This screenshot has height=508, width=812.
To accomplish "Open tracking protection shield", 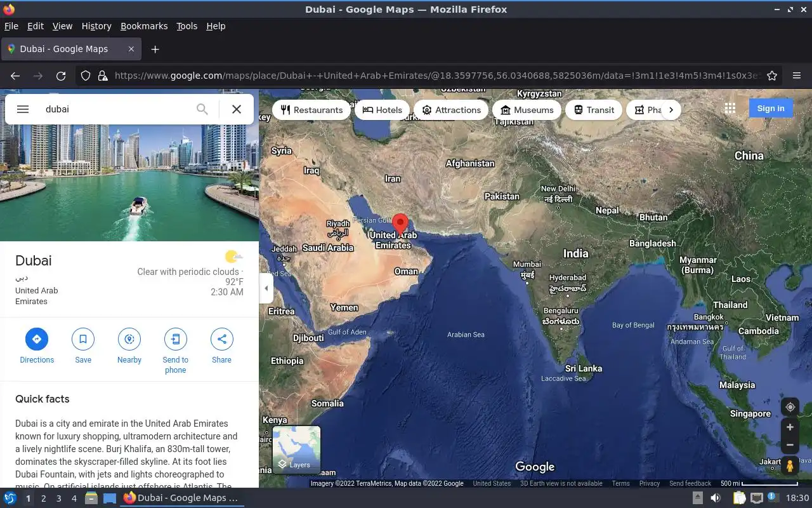I will click(x=86, y=76).
